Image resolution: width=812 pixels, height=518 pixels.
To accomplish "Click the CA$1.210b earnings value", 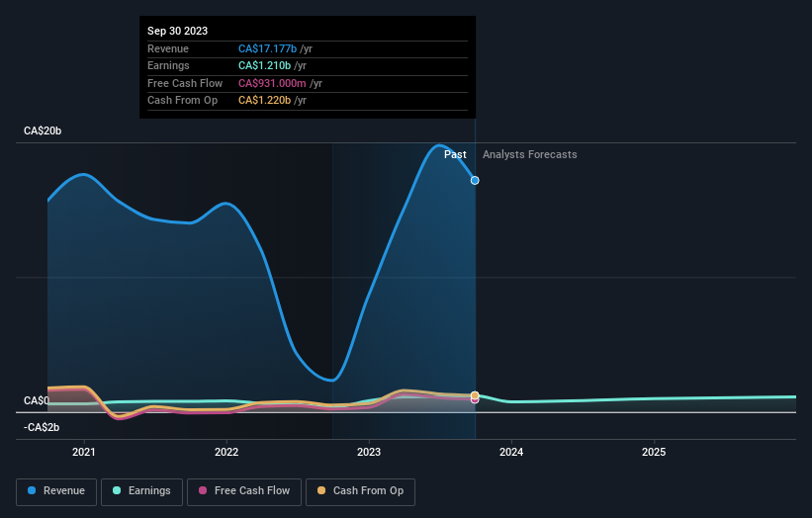I will (265, 65).
